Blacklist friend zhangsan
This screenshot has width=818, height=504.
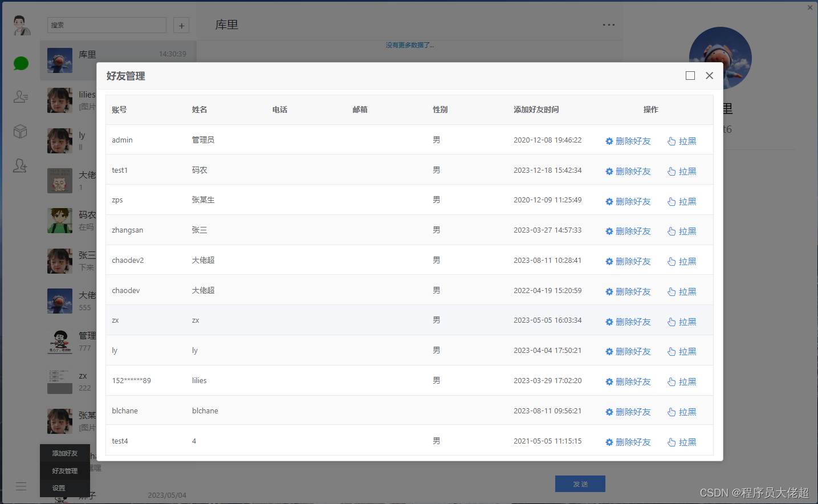(x=682, y=231)
